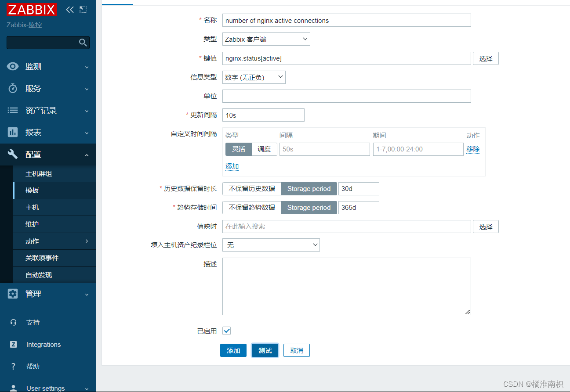The image size is (570, 392).
Task: Click the 间隔 field showing 50s
Action: [325, 149]
